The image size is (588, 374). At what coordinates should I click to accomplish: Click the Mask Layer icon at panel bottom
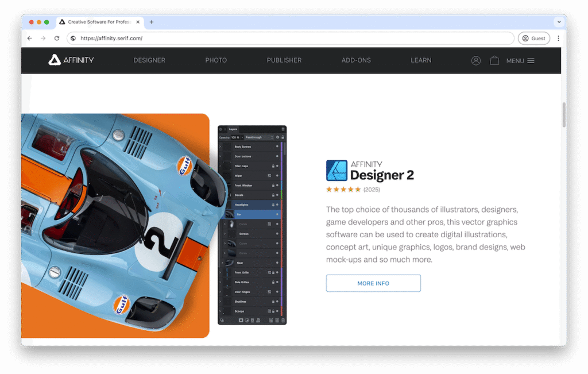241,321
